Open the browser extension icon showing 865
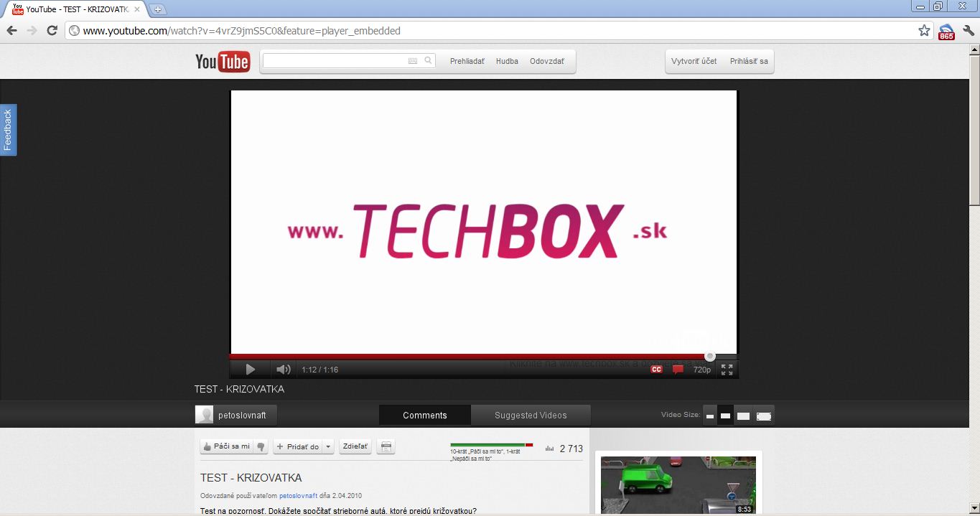 coord(946,31)
